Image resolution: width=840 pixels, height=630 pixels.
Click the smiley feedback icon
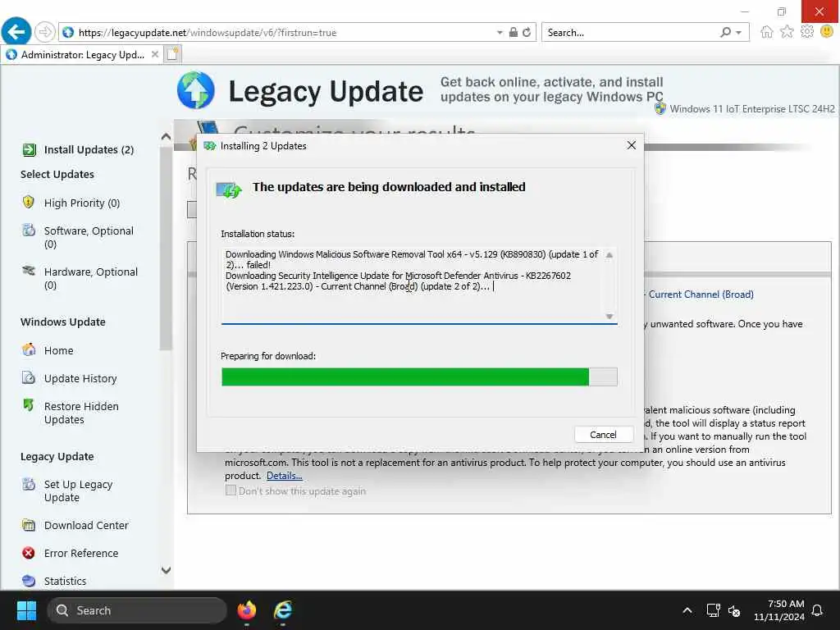point(827,32)
